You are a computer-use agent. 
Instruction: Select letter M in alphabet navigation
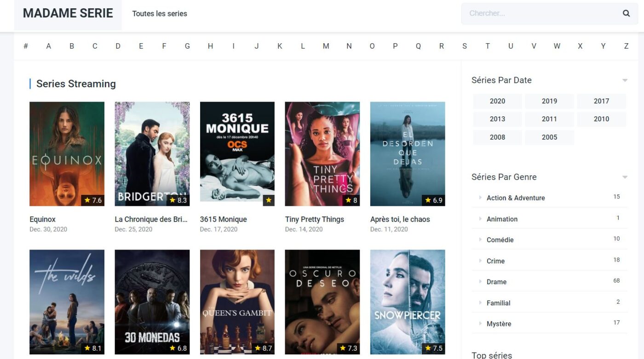tap(326, 46)
